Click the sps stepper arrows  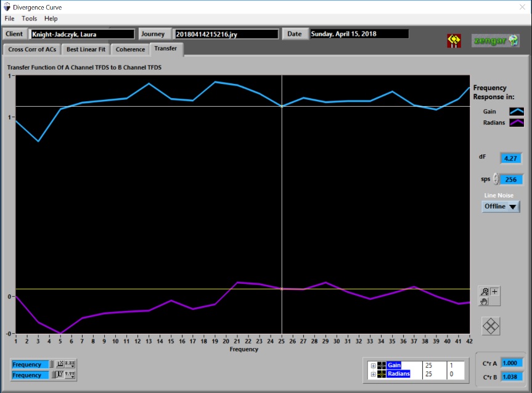pos(495,180)
